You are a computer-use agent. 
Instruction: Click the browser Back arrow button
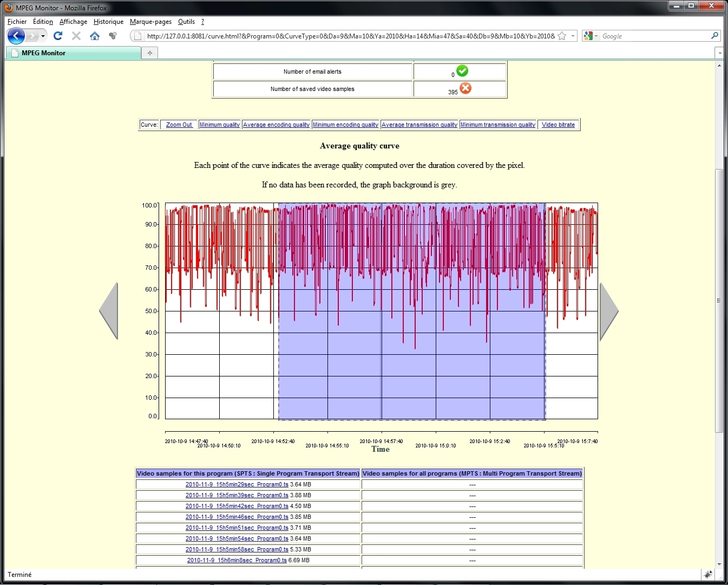16,36
